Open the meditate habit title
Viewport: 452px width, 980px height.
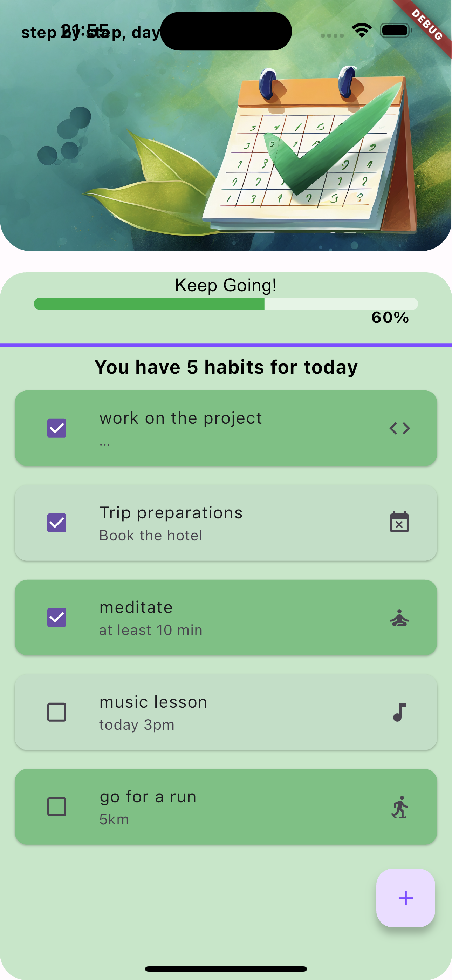tap(136, 607)
